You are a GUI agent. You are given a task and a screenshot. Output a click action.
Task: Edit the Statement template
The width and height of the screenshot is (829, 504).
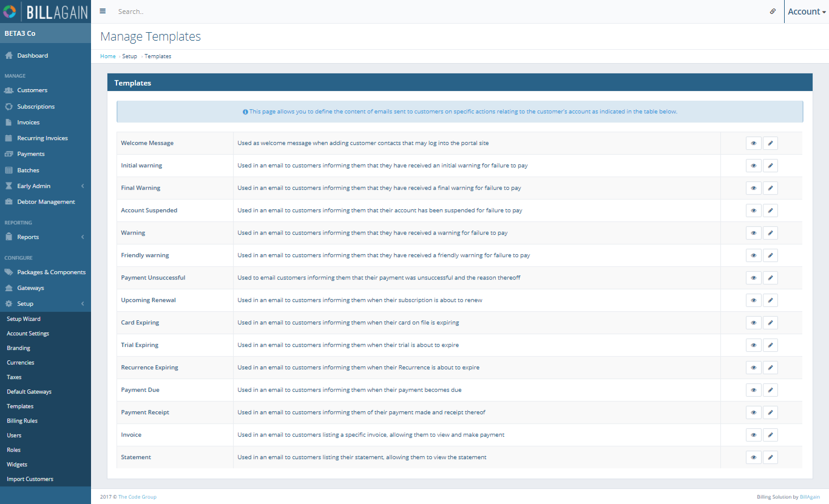point(770,457)
